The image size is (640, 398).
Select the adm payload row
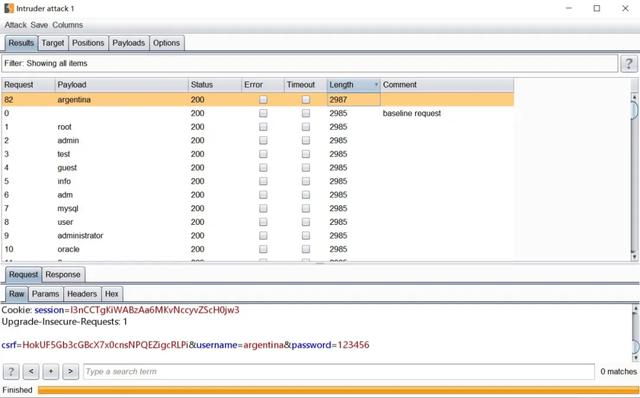[x=258, y=195]
